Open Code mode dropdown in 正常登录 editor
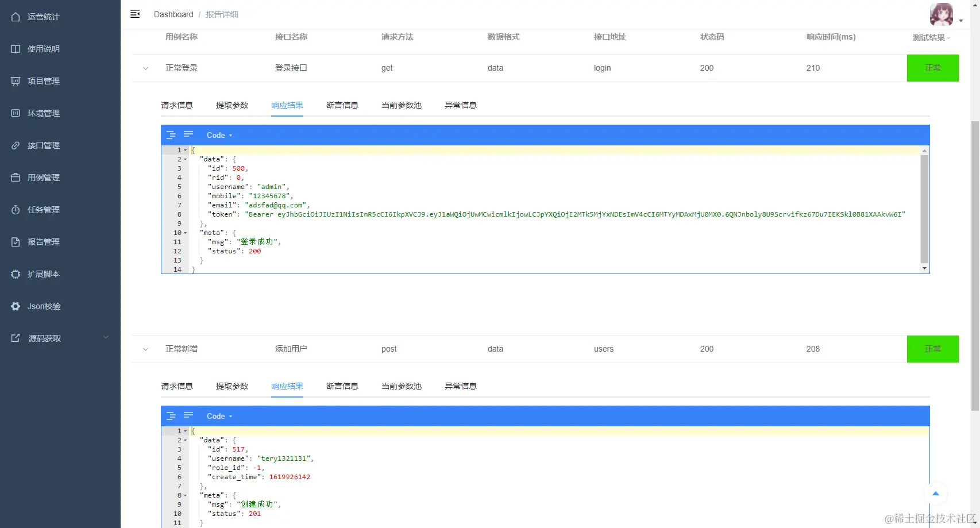 click(x=219, y=135)
